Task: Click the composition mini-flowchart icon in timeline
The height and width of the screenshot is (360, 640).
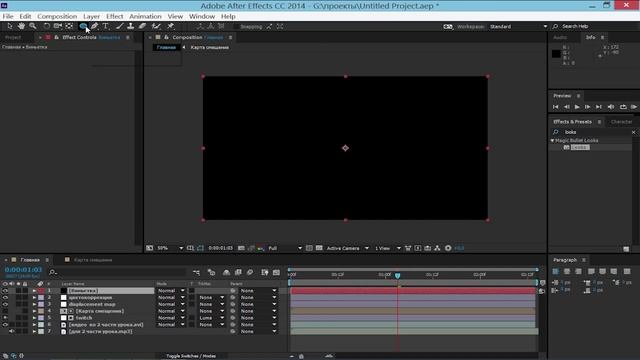Action: 196,272
